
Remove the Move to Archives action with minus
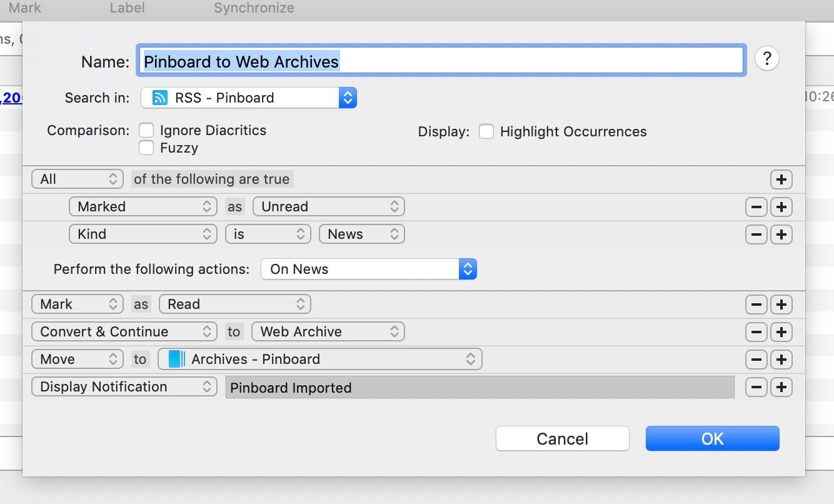pos(756,359)
